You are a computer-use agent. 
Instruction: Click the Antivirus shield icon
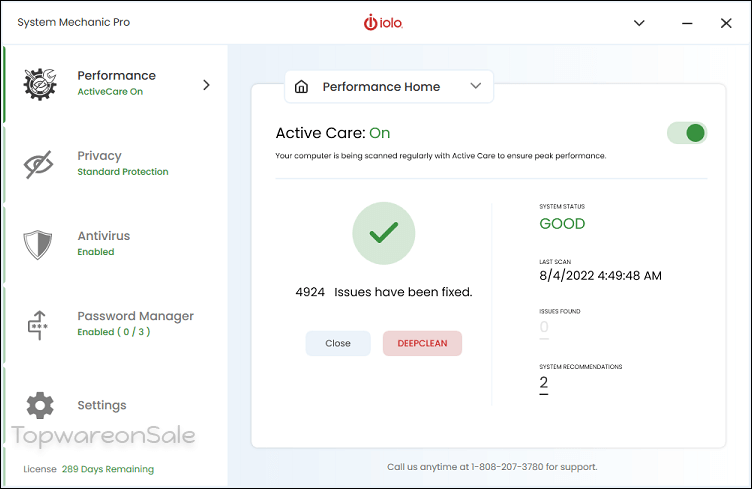tap(38, 244)
